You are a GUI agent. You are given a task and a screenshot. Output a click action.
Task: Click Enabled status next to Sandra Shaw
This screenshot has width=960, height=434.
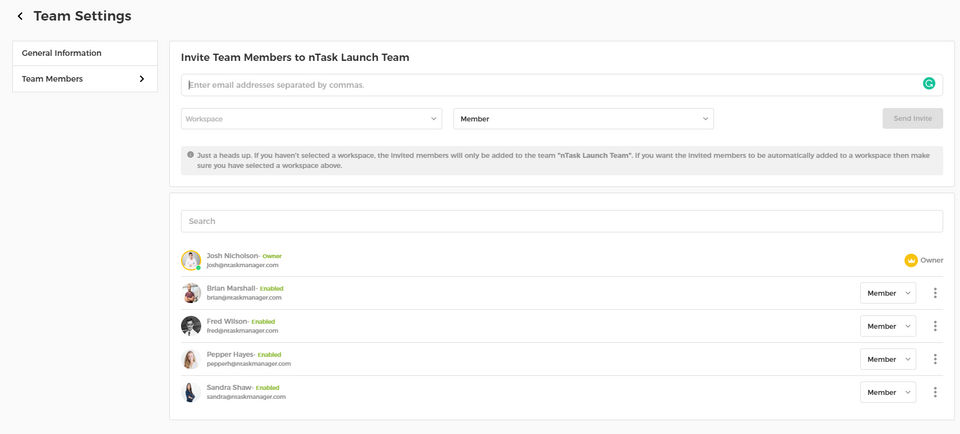coord(268,387)
